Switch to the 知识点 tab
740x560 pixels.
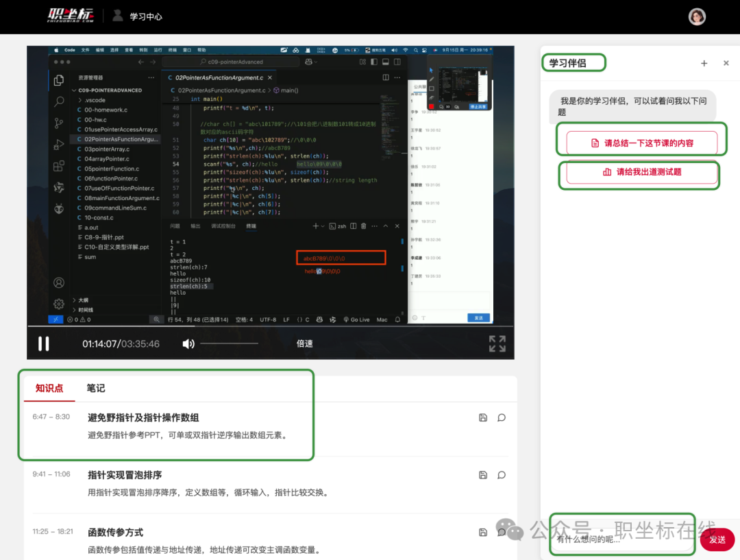click(49, 388)
